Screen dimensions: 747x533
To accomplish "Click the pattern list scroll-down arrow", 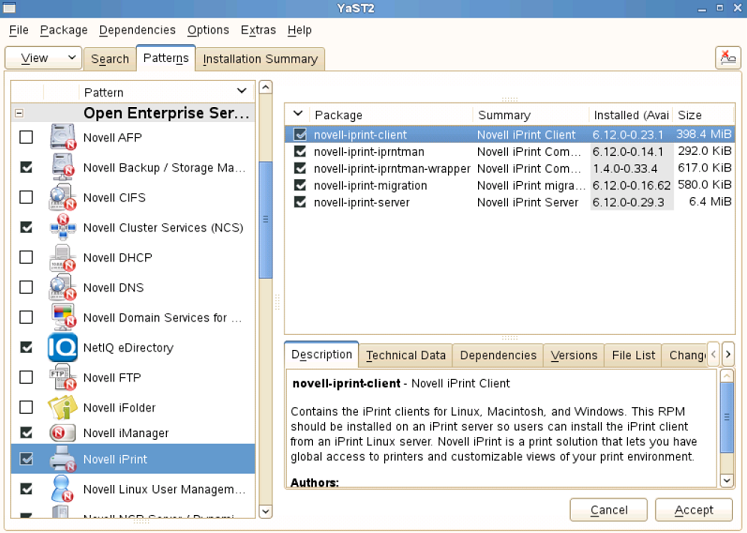I will pyautogui.click(x=265, y=512).
